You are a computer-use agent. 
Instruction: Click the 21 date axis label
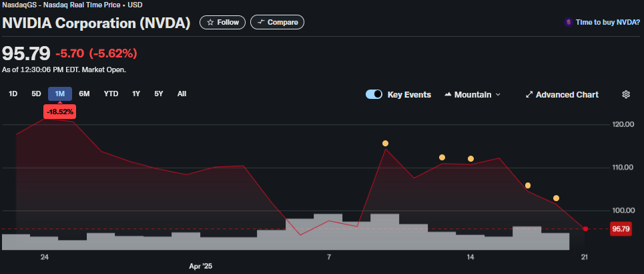tap(585, 257)
